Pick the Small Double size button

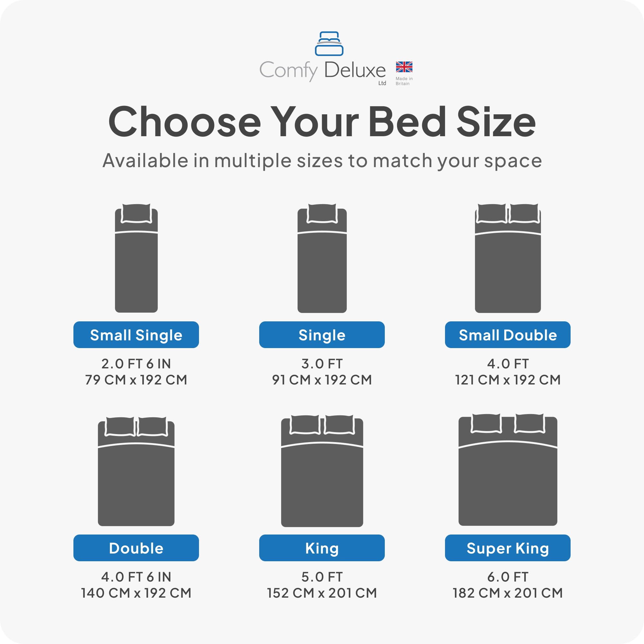point(508,335)
